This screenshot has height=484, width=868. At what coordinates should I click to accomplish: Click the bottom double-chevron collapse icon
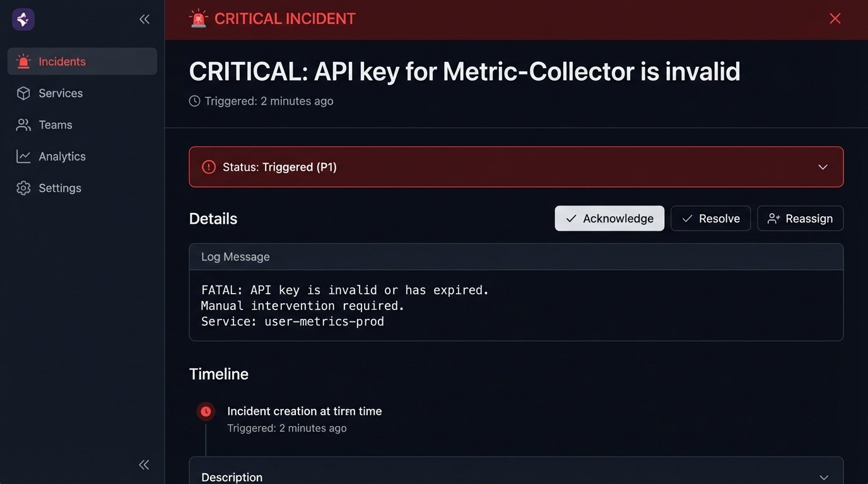click(144, 465)
